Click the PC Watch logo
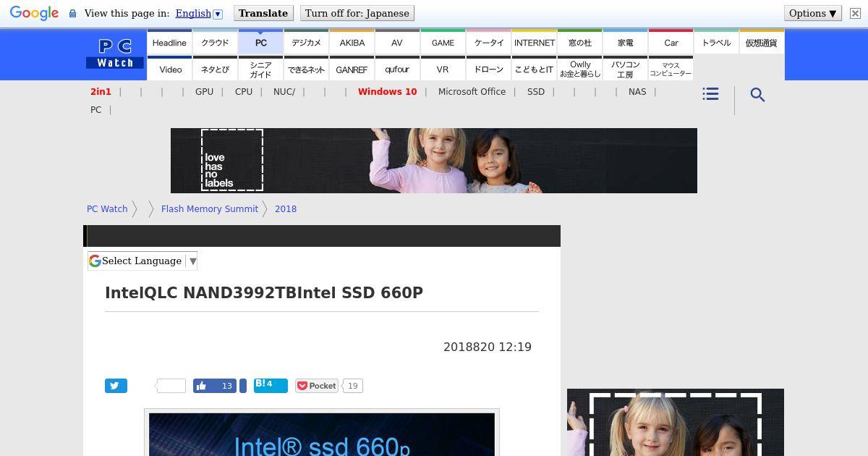The height and width of the screenshot is (456, 868). pos(115,54)
